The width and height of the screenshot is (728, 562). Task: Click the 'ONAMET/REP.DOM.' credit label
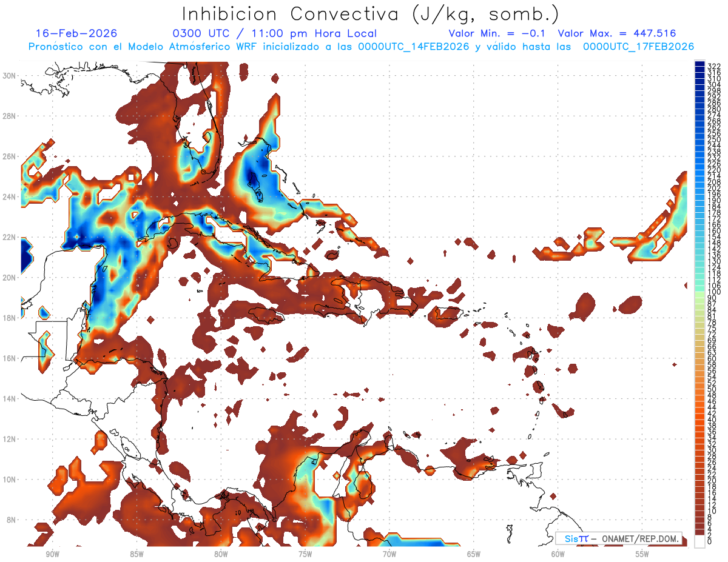[x=639, y=538]
